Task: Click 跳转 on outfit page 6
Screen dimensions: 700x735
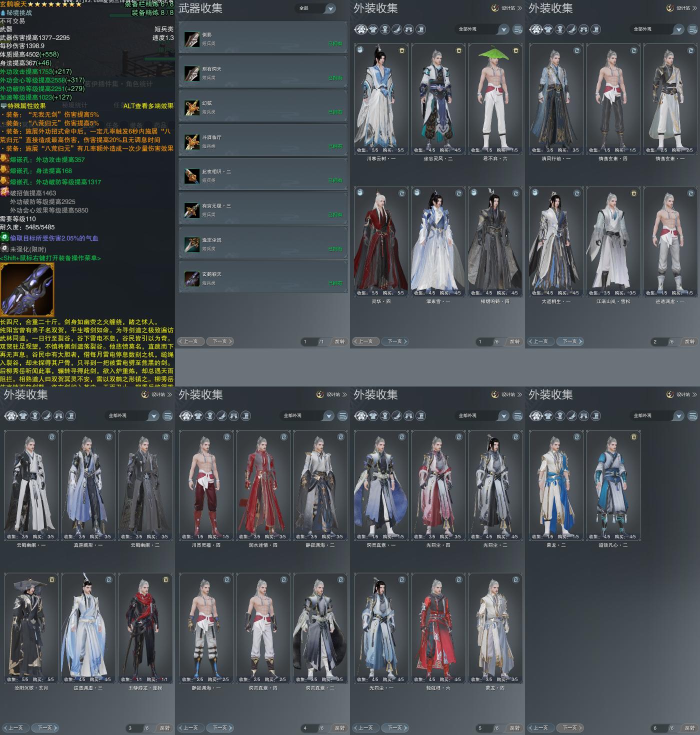Action: tap(690, 728)
